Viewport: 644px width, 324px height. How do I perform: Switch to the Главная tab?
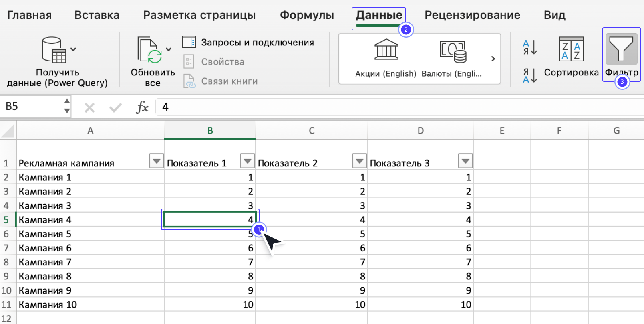click(x=30, y=15)
